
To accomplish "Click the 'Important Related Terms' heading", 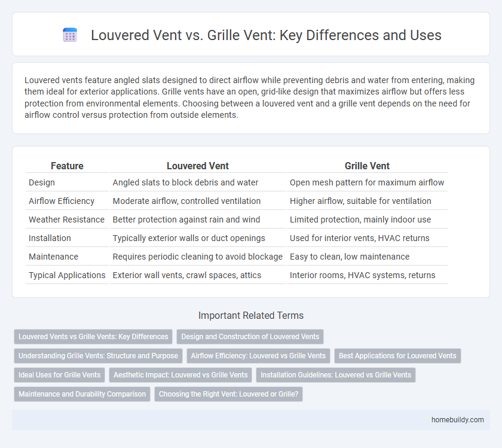I will (x=251, y=316).
